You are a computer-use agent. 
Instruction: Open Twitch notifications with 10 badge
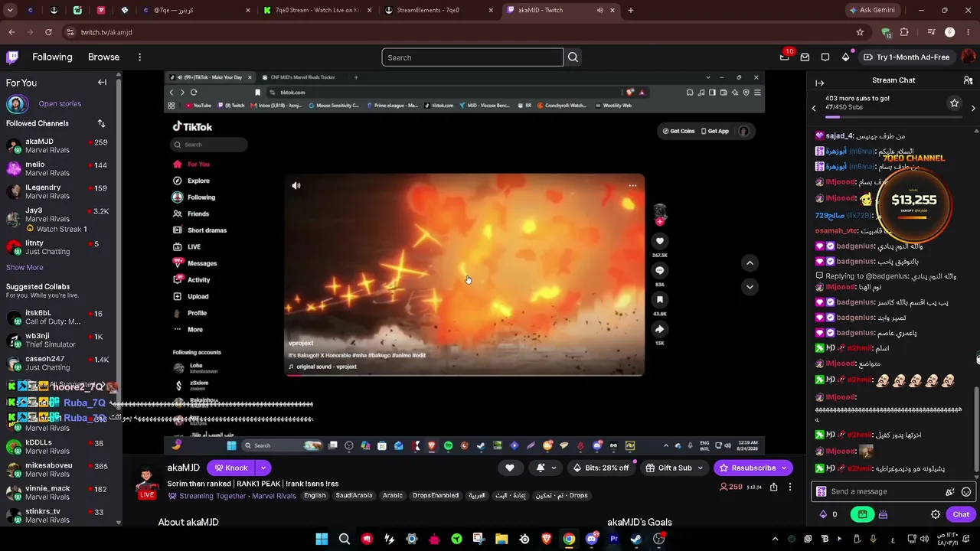pyautogui.click(x=785, y=57)
